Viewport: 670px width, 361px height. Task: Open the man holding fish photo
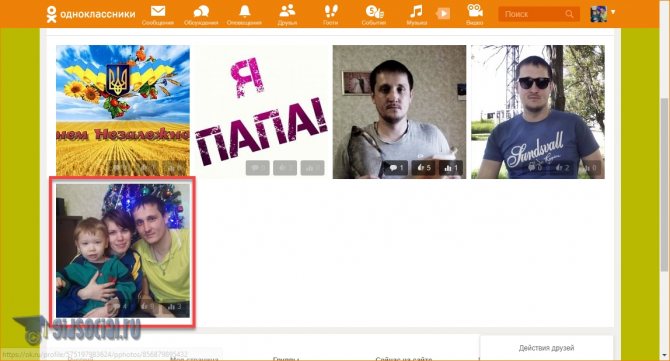(x=400, y=112)
